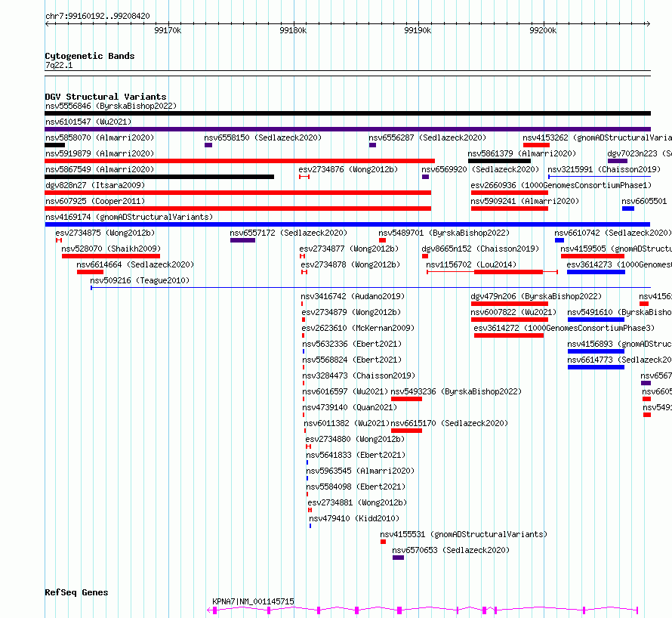Open nsv5963545 (Almarri2020) variant
Viewport: 672px width, 618px height.
(x=360, y=471)
